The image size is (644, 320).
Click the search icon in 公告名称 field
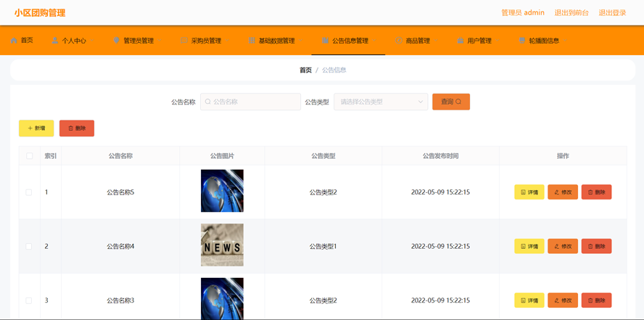pos(208,102)
